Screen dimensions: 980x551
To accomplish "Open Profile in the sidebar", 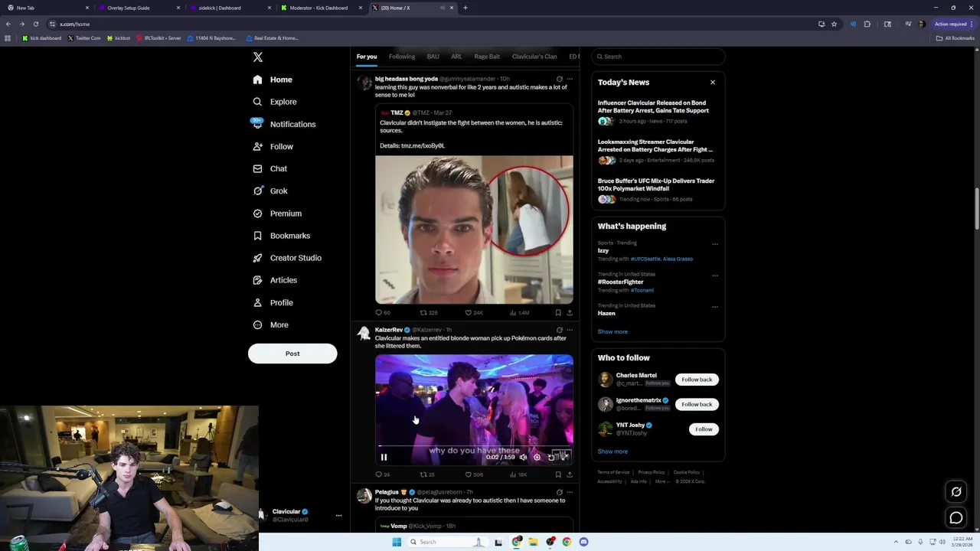I will pyautogui.click(x=273, y=302).
